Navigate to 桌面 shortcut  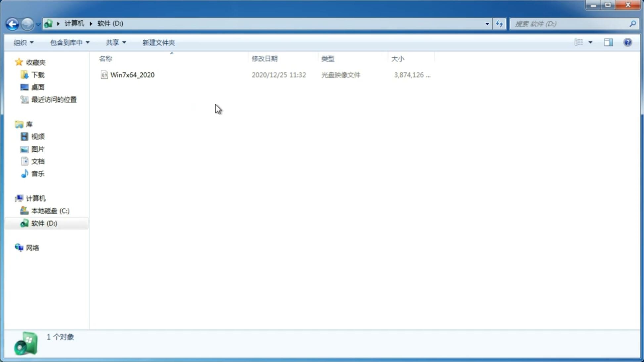point(38,87)
